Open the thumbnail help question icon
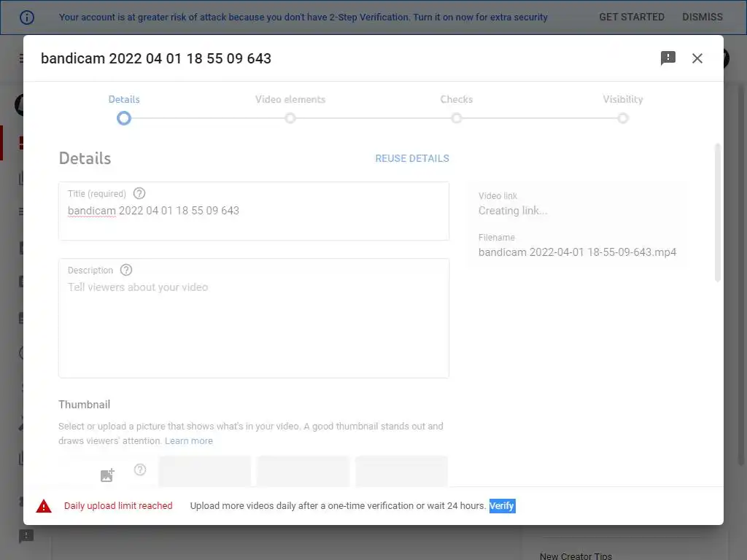The width and height of the screenshot is (747, 560). pyautogui.click(x=139, y=470)
